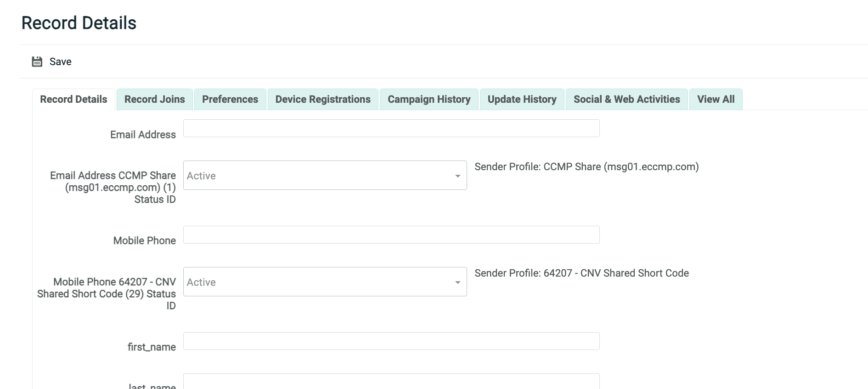Switch to the Record Joins tab
This screenshot has width=868, height=389.
tap(154, 99)
